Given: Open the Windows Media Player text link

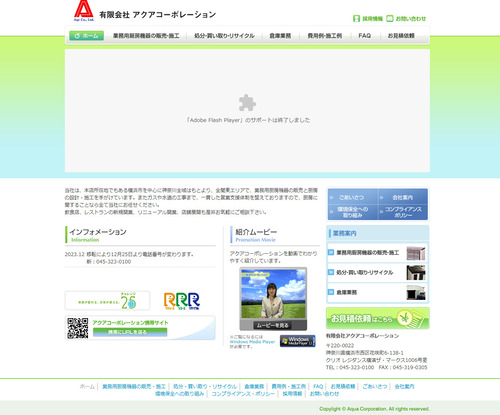Looking at the screenshot, I should (x=252, y=342).
